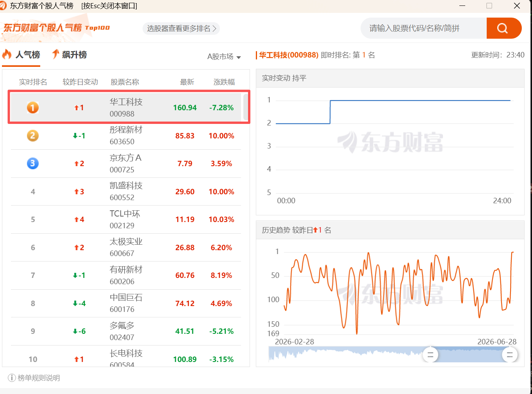
Task: Click the 华工科技(000988) title link
Action: (x=289, y=55)
